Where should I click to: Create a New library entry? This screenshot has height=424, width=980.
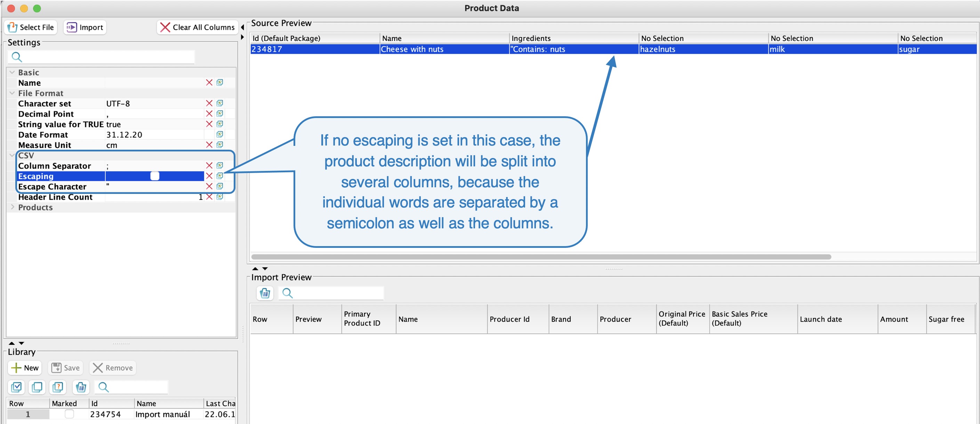[x=25, y=368]
